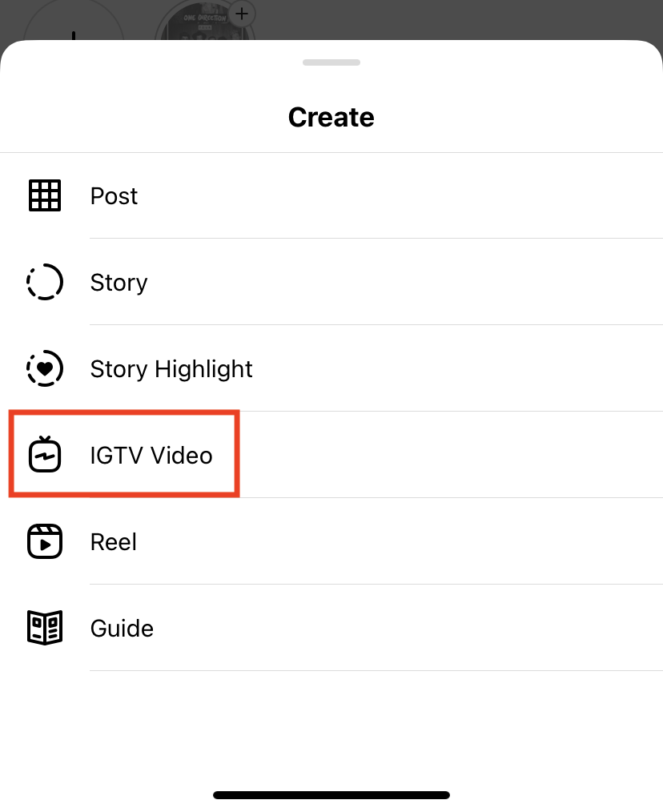The width and height of the screenshot is (663, 812).
Task: Select Story Highlight from the list
Action: coord(171,368)
